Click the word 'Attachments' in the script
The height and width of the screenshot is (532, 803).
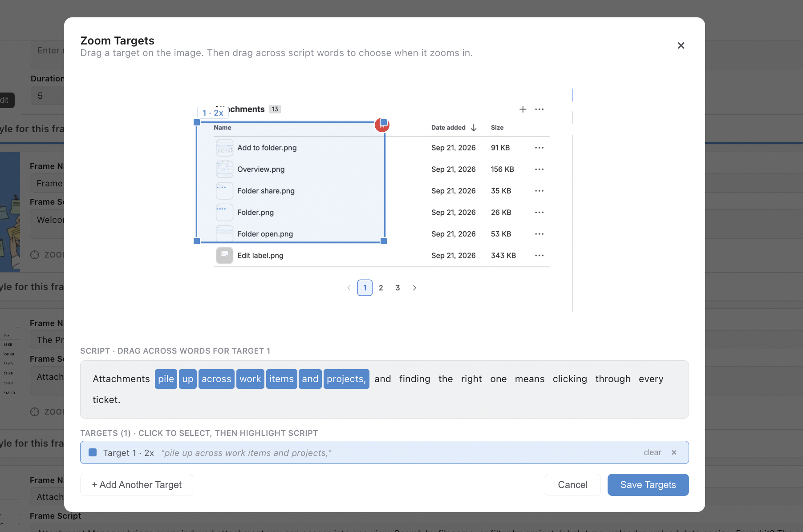tap(121, 379)
